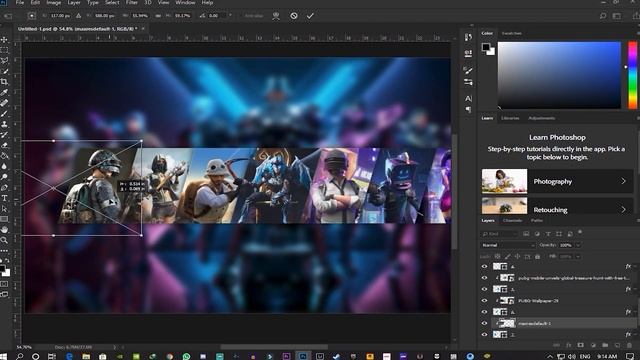Collapse effects on the topmost layer

(636, 266)
